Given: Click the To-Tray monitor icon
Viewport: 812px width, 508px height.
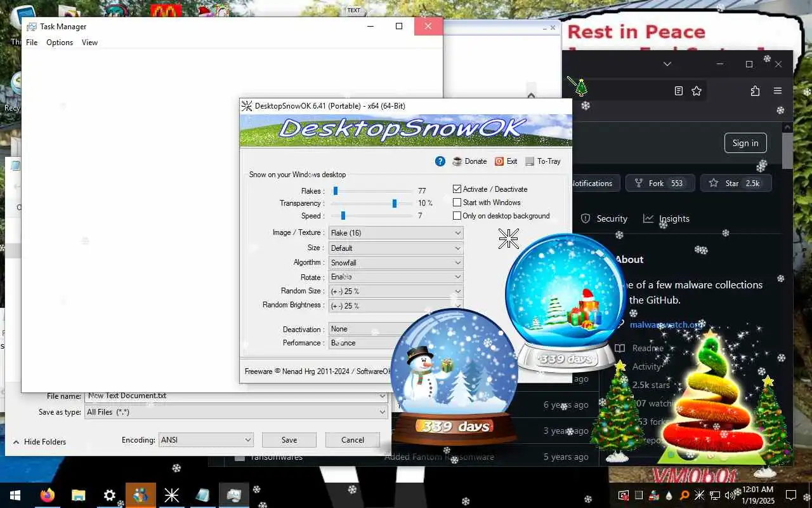Looking at the screenshot, I should 530,161.
